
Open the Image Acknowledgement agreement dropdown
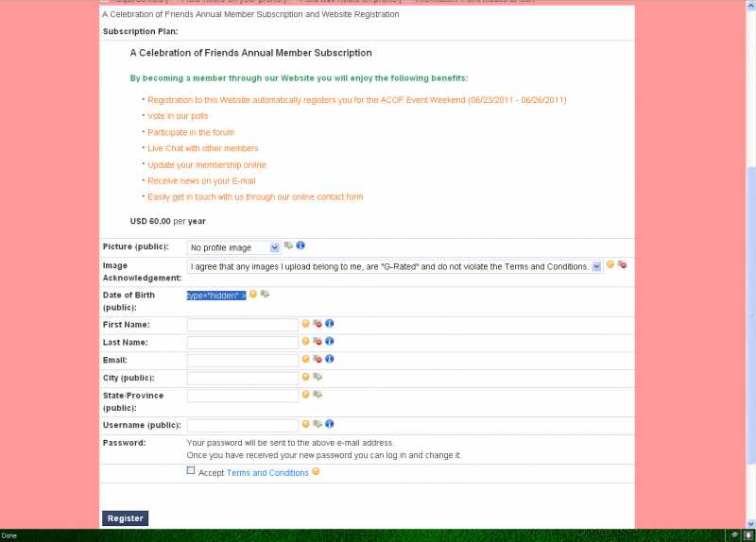[x=394, y=266]
